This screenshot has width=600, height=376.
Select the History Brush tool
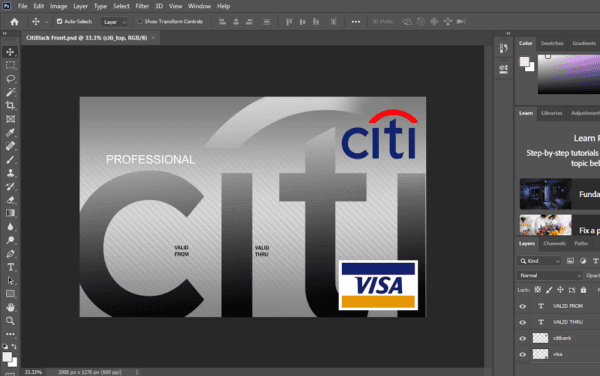[10, 186]
